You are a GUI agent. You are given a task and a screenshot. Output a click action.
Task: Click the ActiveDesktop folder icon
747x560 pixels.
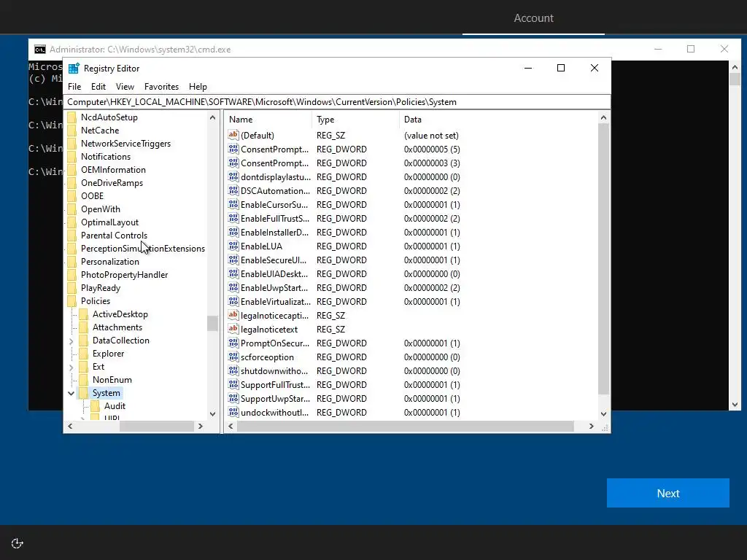tap(83, 314)
